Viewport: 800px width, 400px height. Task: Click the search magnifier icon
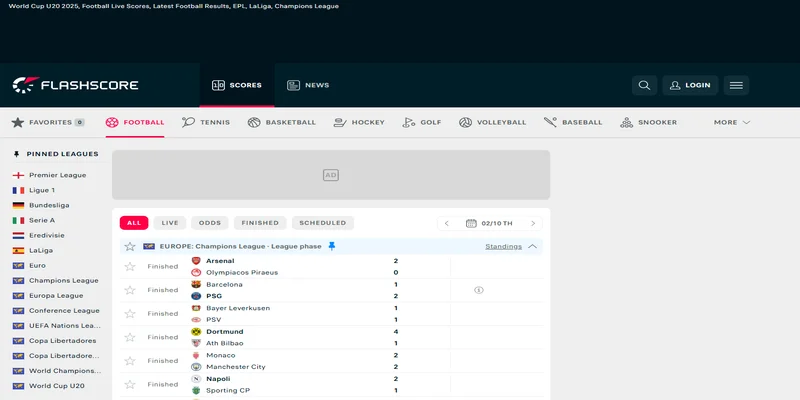[644, 85]
